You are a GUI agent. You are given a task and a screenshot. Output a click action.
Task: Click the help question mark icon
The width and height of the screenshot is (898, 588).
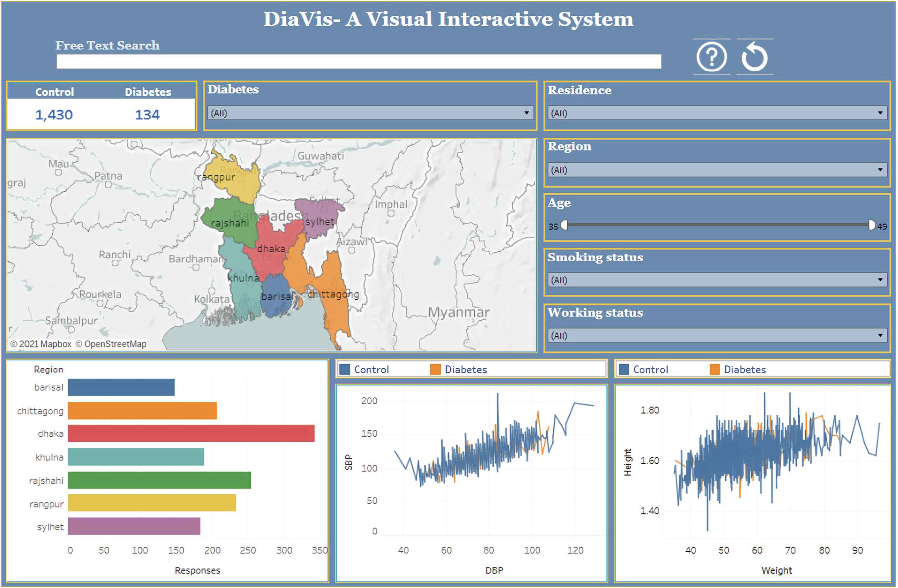point(711,57)
